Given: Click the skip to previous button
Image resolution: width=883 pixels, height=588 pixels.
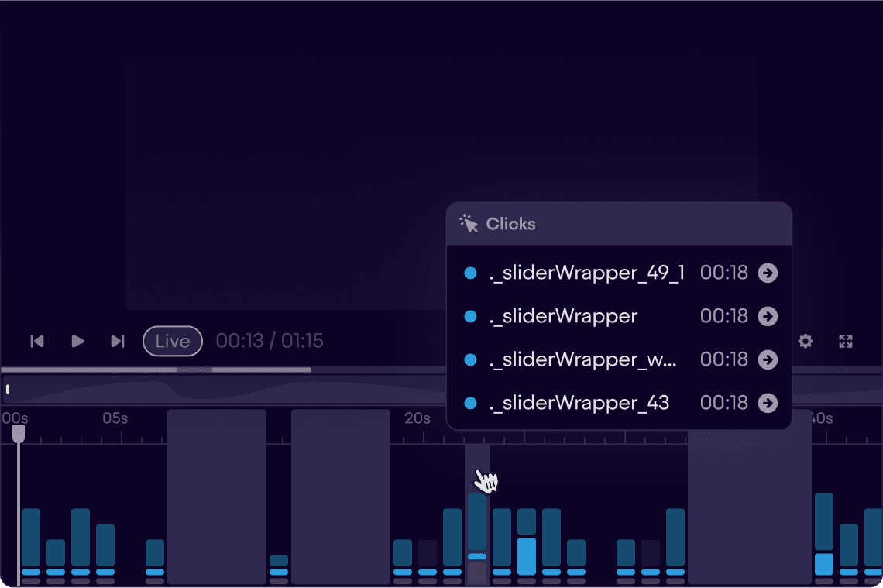Looking at the screenshot, I should 36,341.
